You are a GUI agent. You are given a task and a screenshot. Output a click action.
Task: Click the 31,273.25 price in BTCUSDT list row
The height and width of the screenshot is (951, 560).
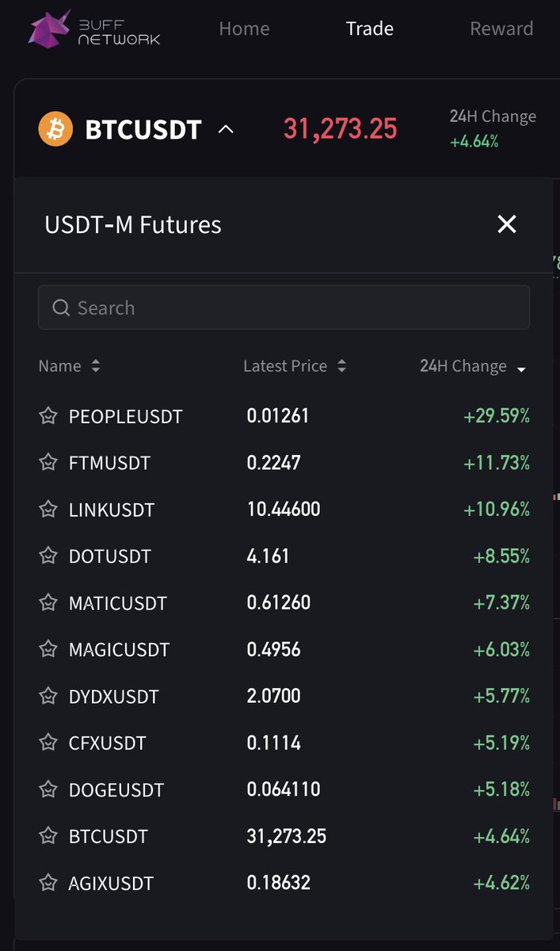[x=287, y=835]
